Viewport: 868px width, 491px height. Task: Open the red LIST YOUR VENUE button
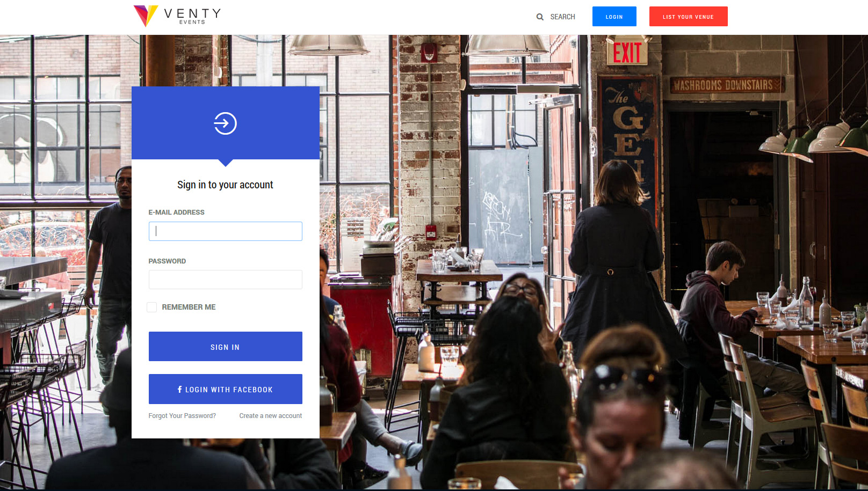click(688, 17)
